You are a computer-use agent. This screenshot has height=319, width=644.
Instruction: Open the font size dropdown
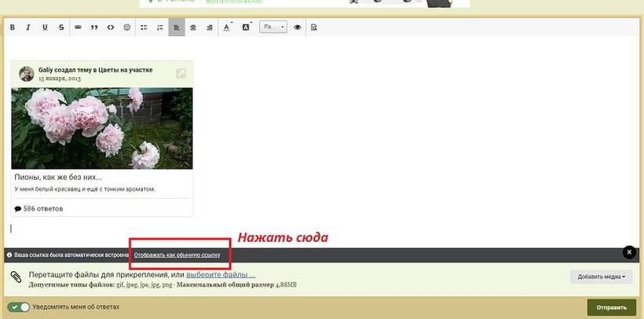pos(274,27)
